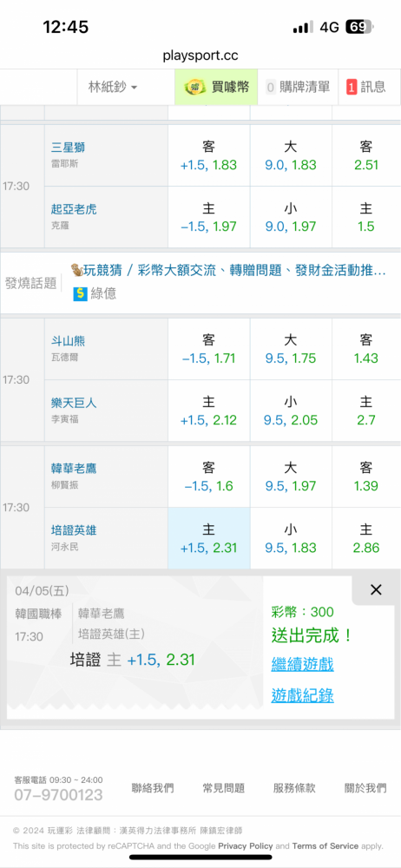Screen dimensions: 401x868
Task: Open the 三星獅 team link
Action: click(x=68, y=148)
